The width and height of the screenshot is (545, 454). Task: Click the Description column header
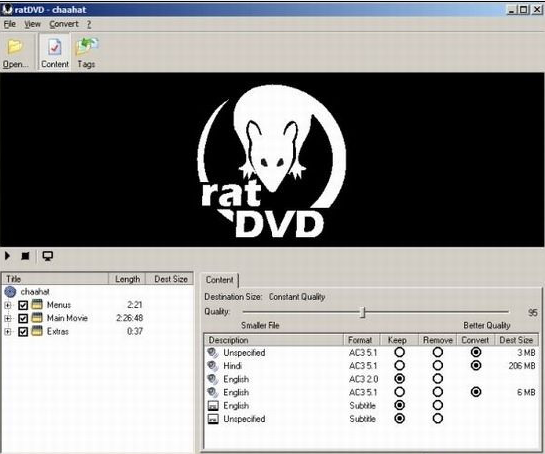coord(274,340)
